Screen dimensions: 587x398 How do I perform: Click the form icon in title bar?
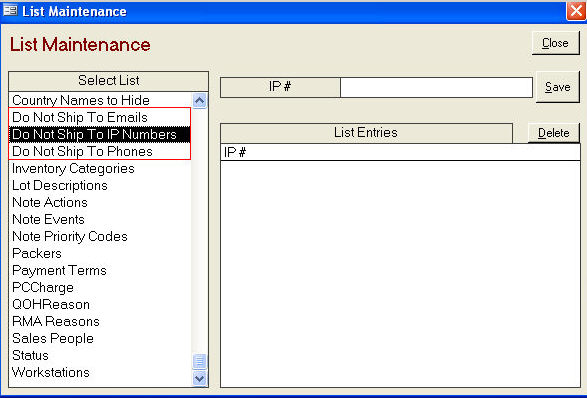click(10, 10)
